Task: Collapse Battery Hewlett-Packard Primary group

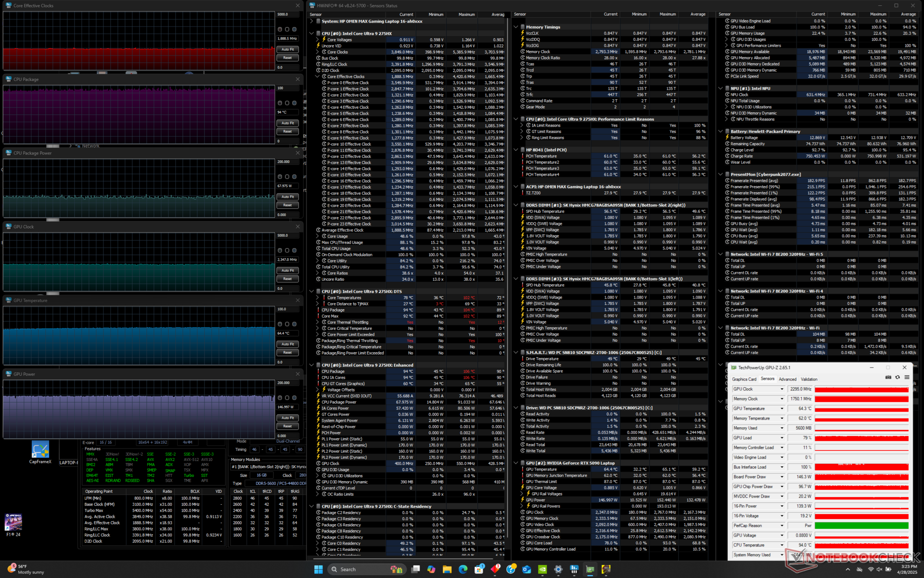Action: [720, 131]
